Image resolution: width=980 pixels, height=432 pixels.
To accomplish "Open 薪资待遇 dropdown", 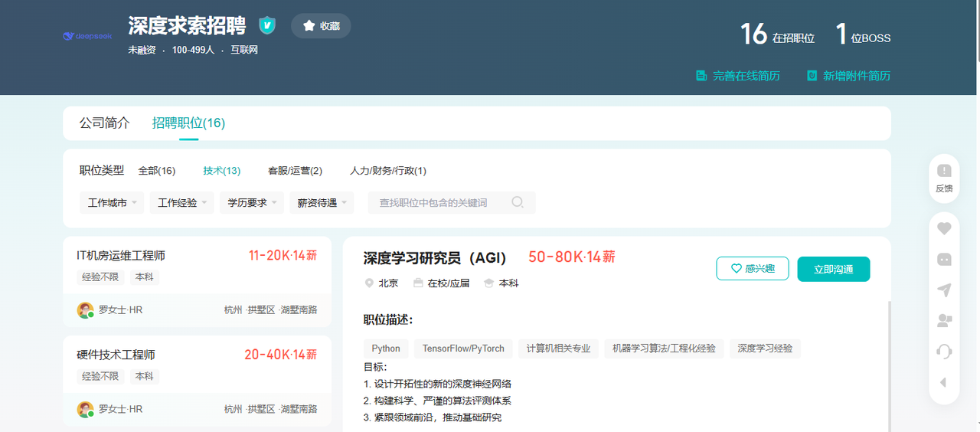I will coord(322,203).
